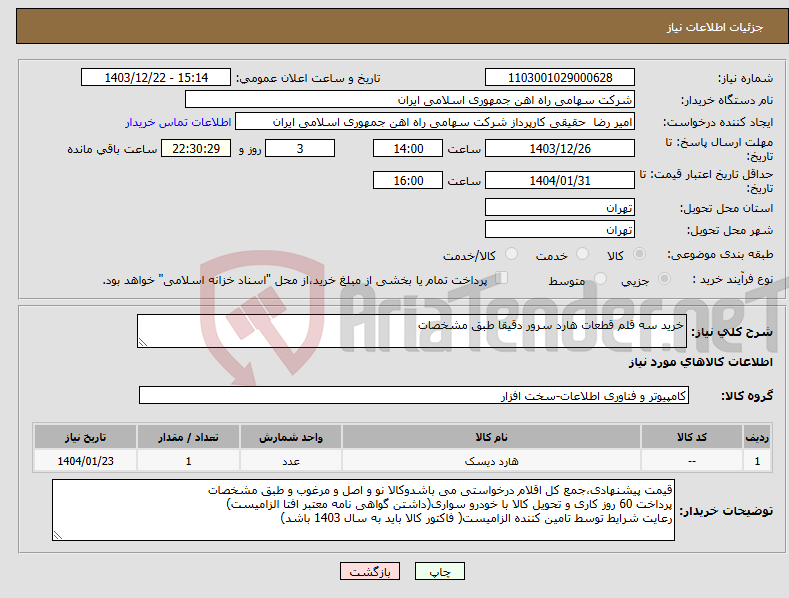Click the remaining time field 22:30:29

(196, 148)
